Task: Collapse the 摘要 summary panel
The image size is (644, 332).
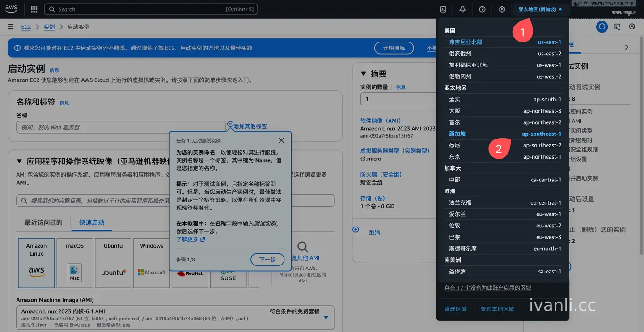Action: [x=363, y=74]
